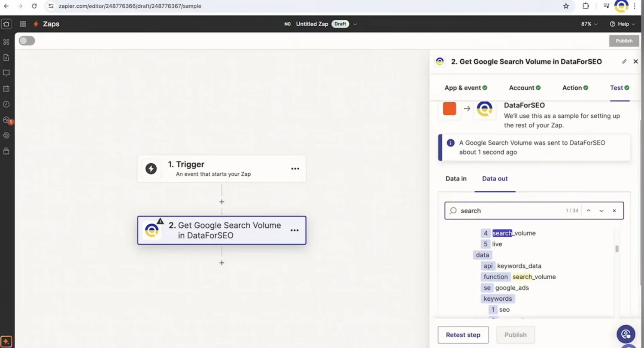Add step between Trigger and DataForSEO
This screenshot has width=644, height=348.
pyautogui.click(x=222, y=201)
